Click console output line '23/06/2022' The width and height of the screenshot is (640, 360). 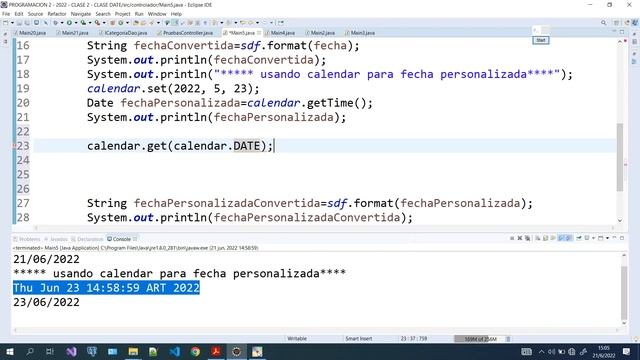pyautogui.click(x=46, y=302)
